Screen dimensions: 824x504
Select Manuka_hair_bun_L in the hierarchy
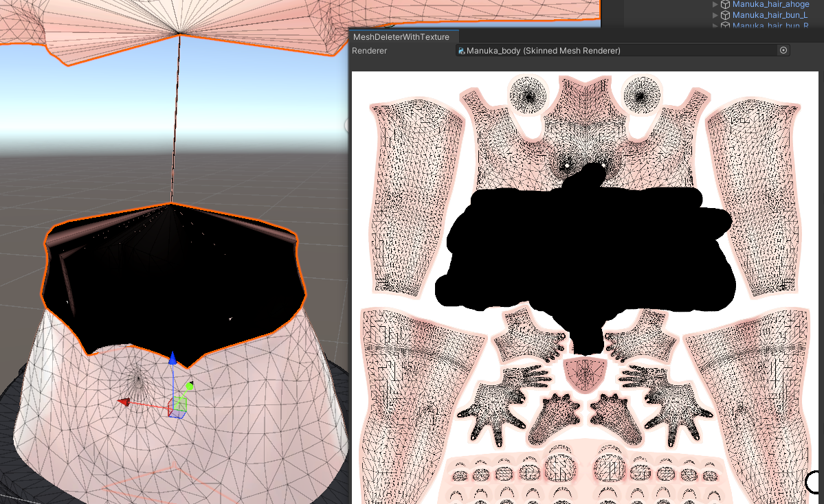(x=770, y=14)
